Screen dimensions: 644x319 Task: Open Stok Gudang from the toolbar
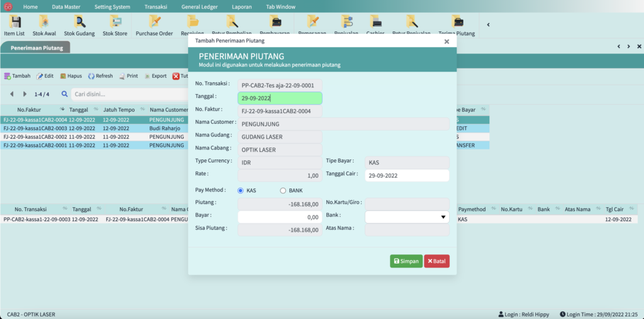click(79, 25)
